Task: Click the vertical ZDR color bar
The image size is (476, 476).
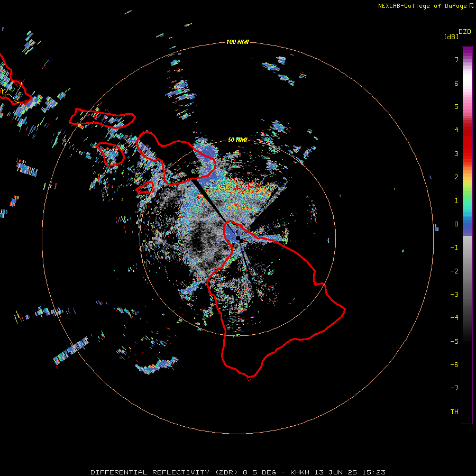Action: 467,235
